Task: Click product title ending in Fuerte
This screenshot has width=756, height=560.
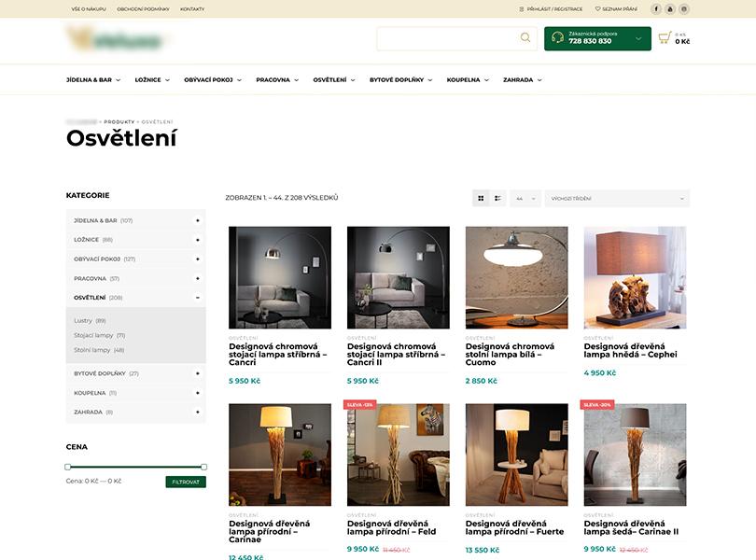Action: pos(514,527)
